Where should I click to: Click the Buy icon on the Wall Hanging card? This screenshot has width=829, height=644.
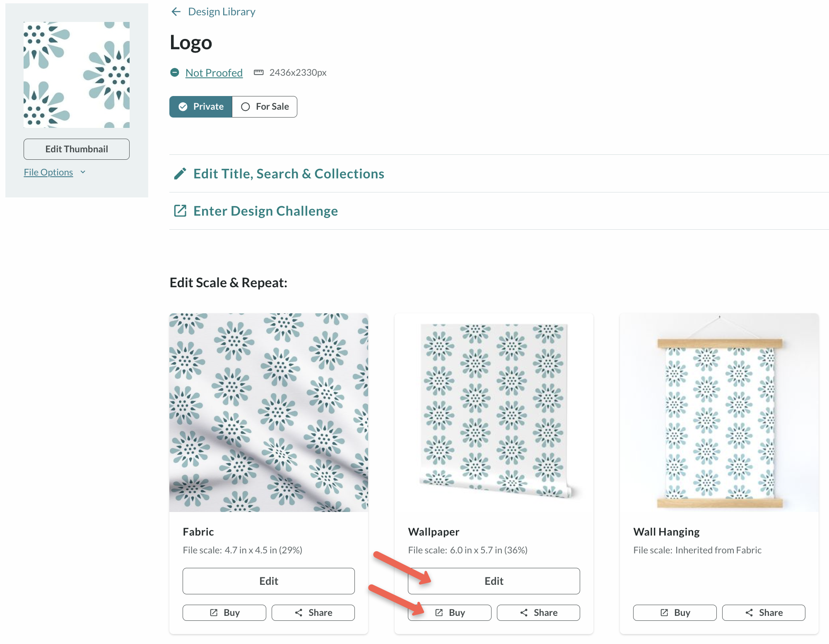coord(664,613)
